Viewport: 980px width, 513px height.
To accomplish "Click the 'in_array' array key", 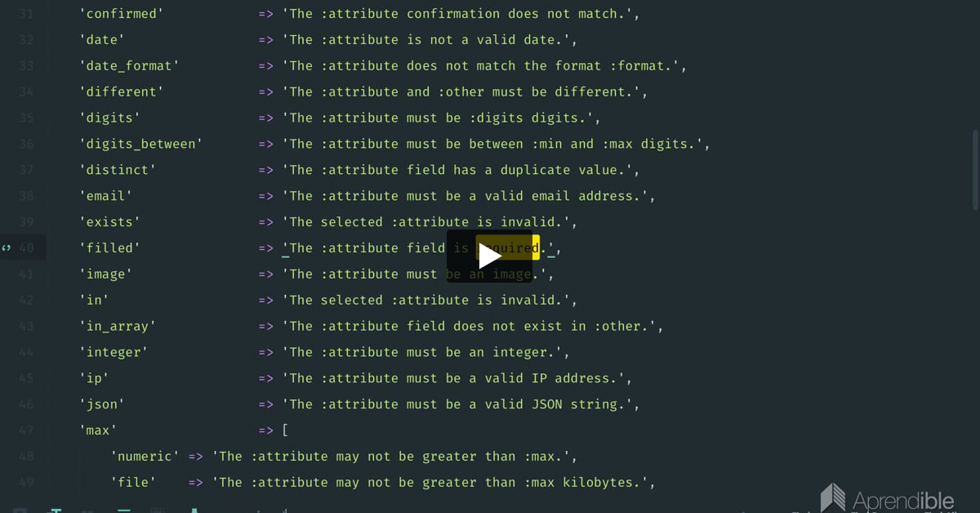I will point(118,327).
